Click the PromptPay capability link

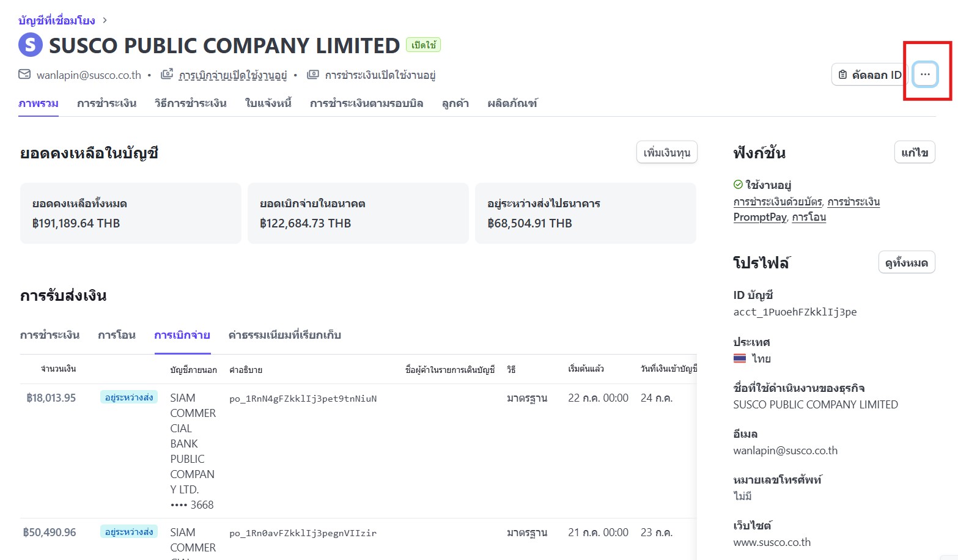point(760,217)
